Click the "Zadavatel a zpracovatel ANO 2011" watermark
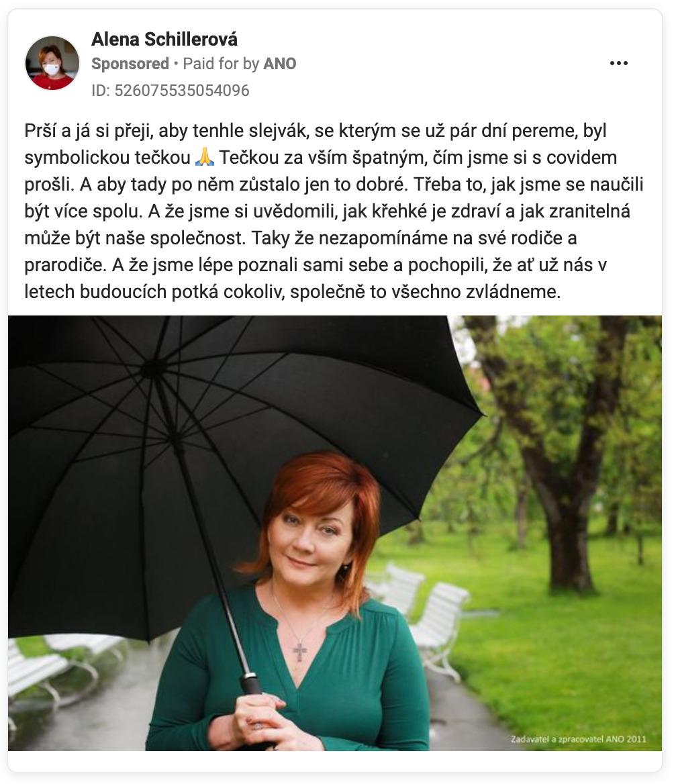674x784 pixels. pos(579,738)
